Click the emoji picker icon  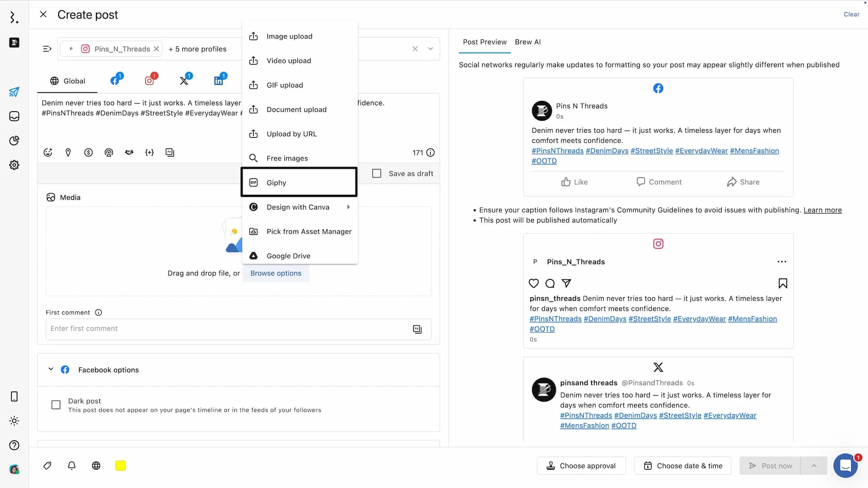pos(48,152)
